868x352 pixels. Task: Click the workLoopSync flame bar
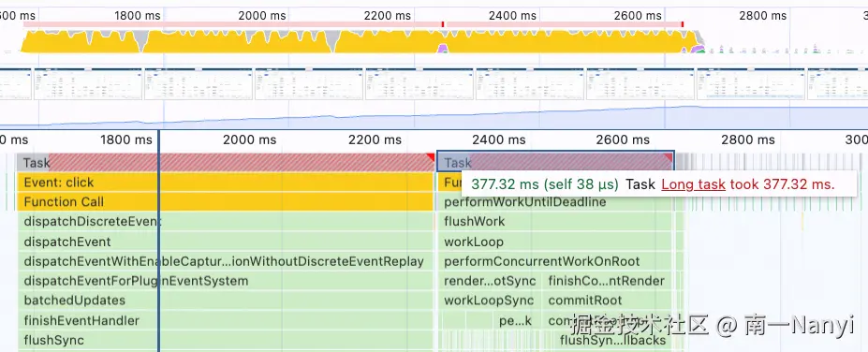tap(490, 301)
